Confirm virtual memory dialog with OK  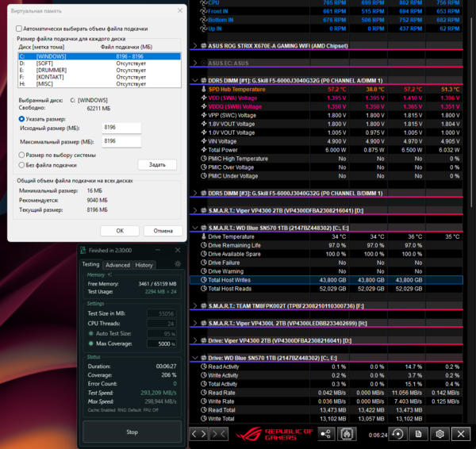(120, 231)
